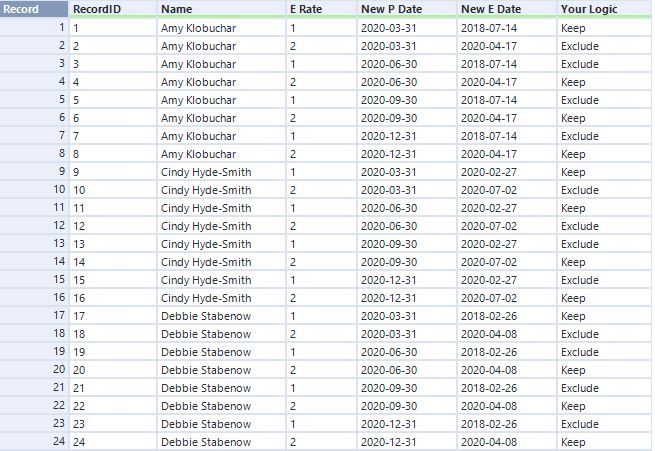Select New E Date cell of record 10
This screenshot has width=655, height=451.
507,190
